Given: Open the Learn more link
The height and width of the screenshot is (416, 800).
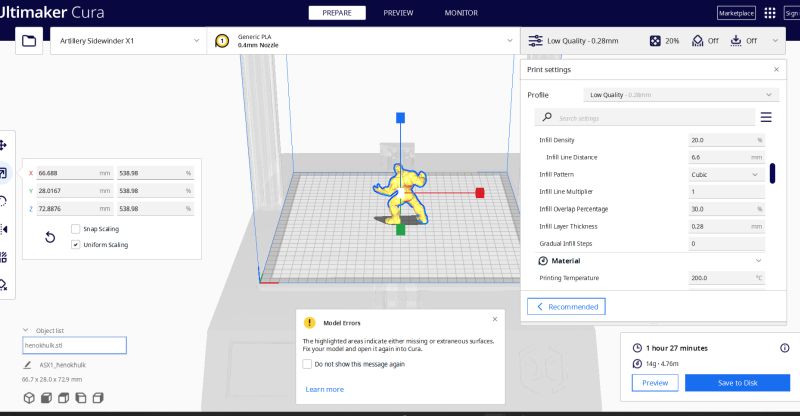Looking at the screenshot, I should [x=324, y=389].
